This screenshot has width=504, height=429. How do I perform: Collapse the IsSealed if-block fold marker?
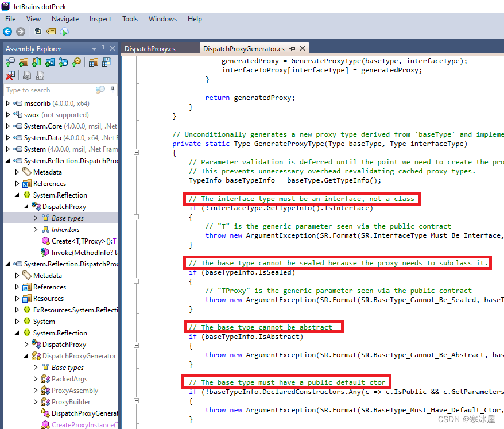136,281
